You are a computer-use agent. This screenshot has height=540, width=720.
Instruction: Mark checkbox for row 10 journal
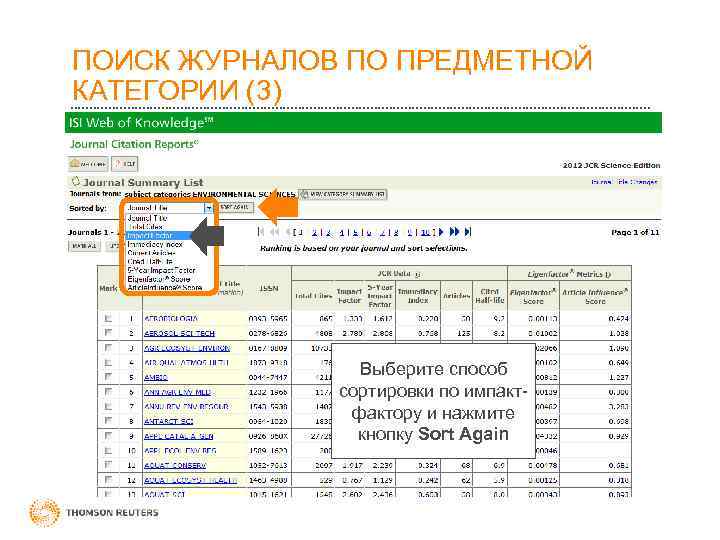tap(108, 451)
